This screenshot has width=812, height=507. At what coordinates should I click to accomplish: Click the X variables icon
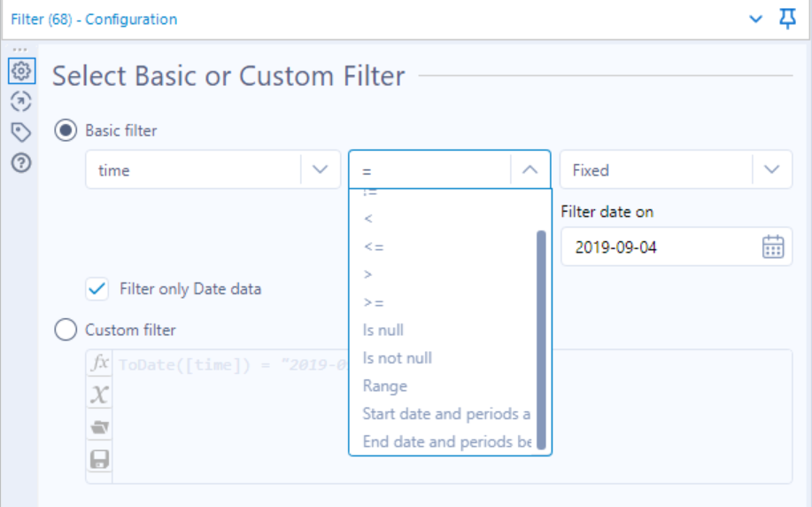(x=100, y=395)
